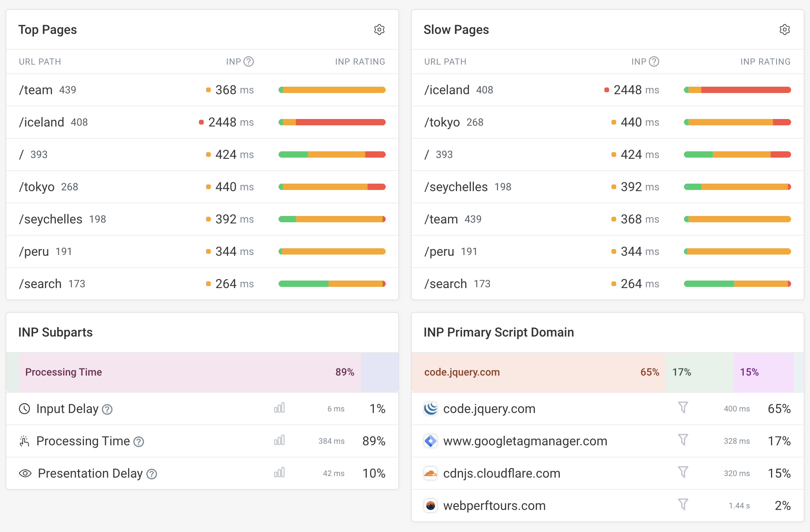Click INP help icon in Slow Pages

click(654, 61)
